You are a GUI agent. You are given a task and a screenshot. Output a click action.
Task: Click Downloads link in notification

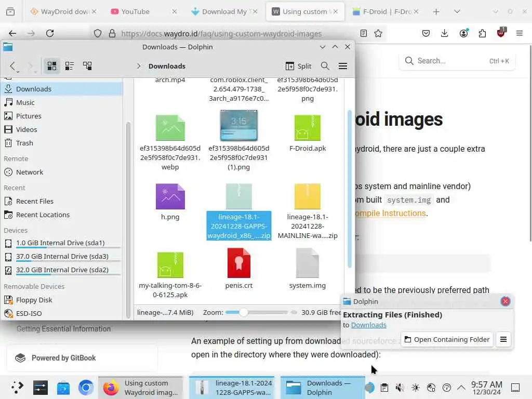(368, 325)
